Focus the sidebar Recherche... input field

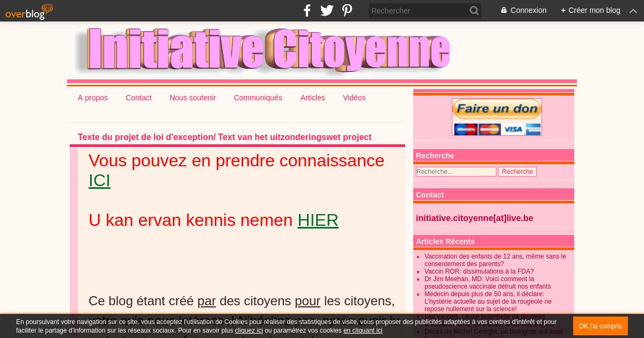point(456,172)
